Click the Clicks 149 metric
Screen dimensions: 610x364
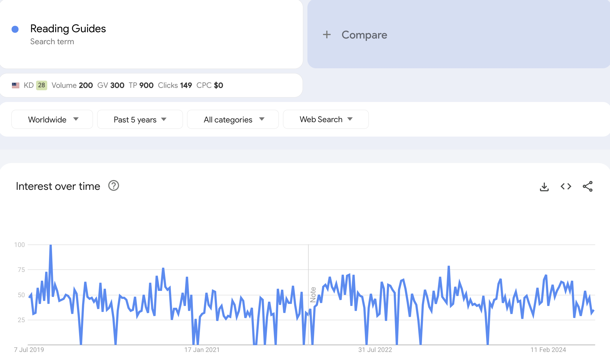(x=175, y=85)
